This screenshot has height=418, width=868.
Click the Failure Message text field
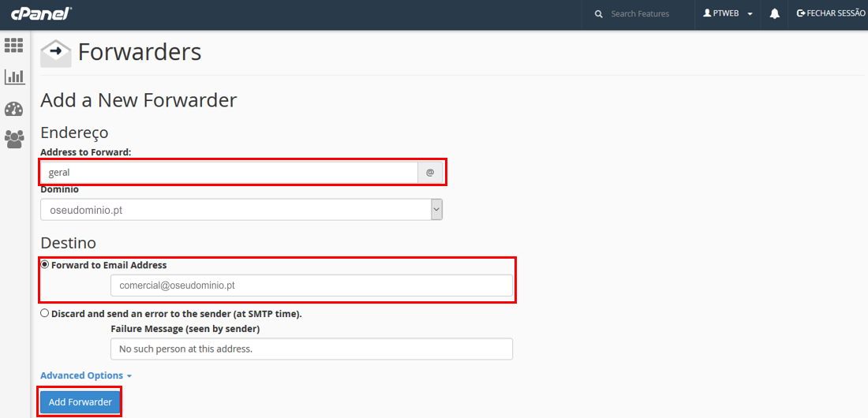311,349
